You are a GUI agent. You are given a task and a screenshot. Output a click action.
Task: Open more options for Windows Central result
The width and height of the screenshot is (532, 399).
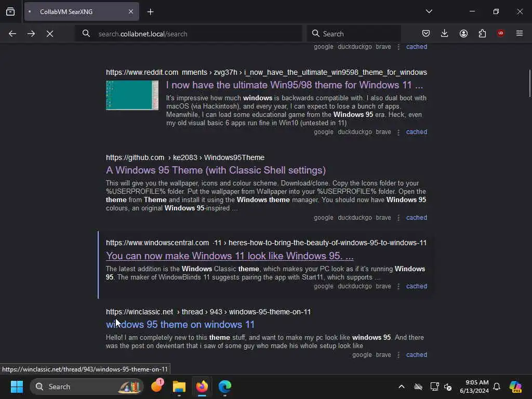tap(398, 286)
